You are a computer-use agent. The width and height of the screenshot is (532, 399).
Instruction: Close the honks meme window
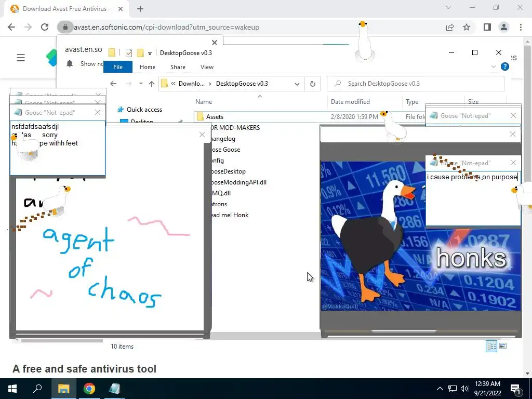click(513, 134)
